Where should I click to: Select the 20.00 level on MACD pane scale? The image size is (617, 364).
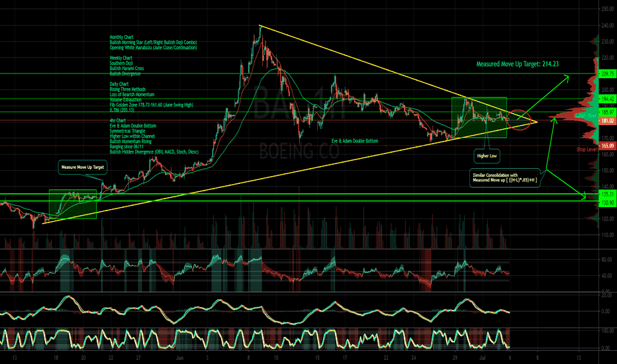click(608, 295)
